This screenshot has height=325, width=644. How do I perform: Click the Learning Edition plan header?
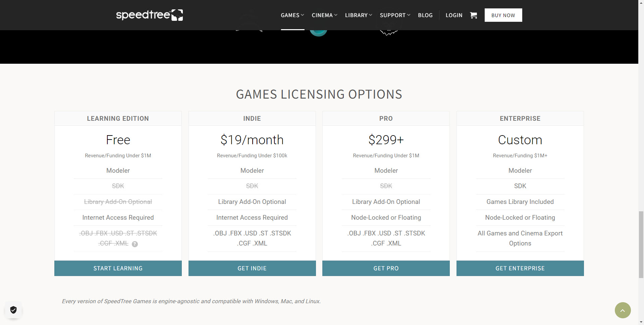pos(118,118)
